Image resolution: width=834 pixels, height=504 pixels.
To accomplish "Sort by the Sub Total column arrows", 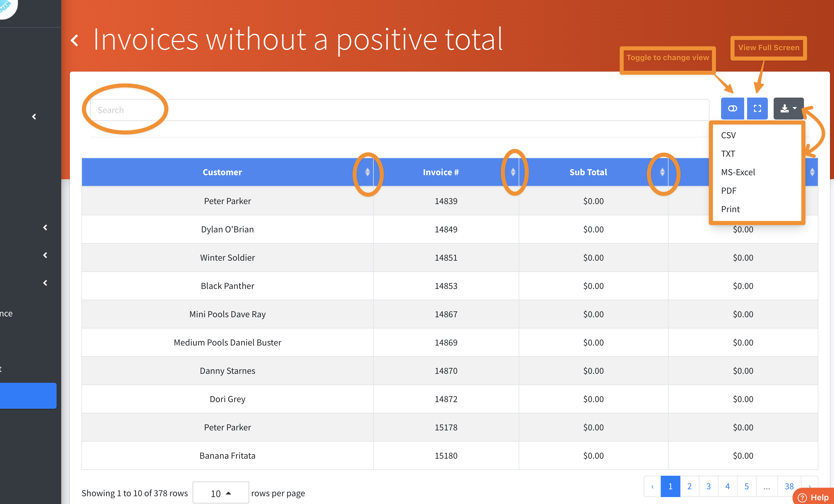I will 662,172.
